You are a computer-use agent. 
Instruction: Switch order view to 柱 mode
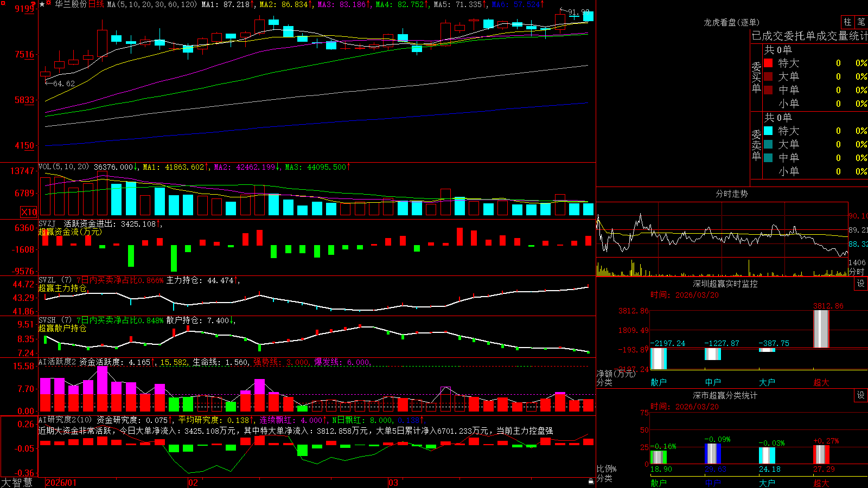(x=847, y=22)
